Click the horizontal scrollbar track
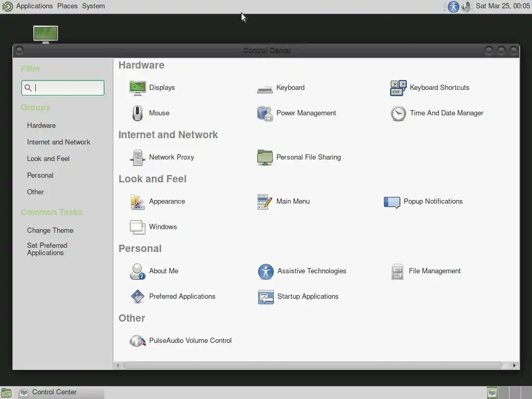Screen dimensions: 532x399 click(x=312, y=365)
